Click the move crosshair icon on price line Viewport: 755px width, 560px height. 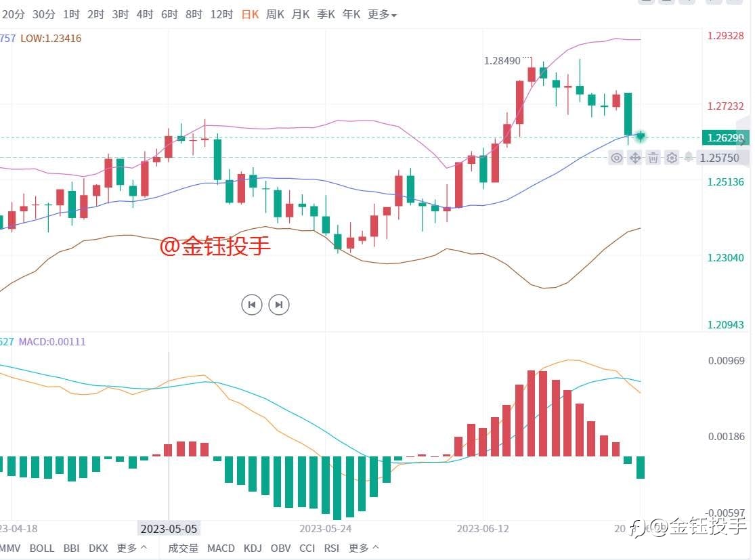click(x=635, y=158)
